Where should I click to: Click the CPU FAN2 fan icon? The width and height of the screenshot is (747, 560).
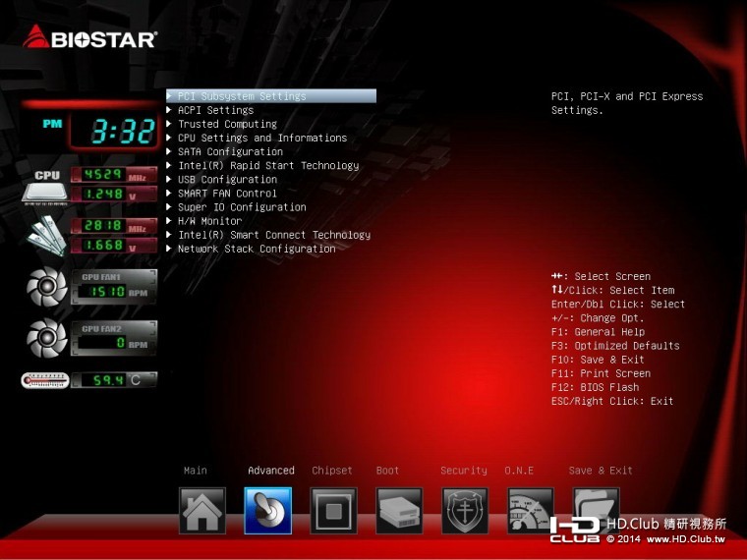click(x=47, y=338)
